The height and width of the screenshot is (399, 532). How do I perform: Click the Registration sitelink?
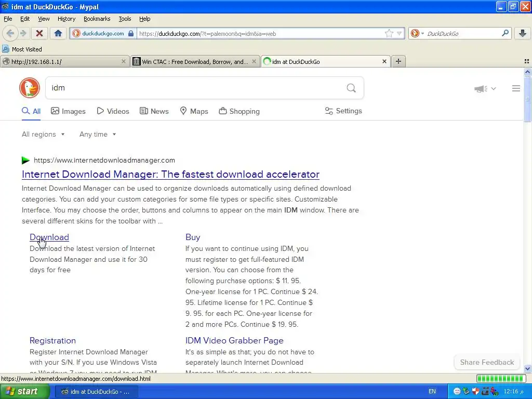click(x=52, y=340)
